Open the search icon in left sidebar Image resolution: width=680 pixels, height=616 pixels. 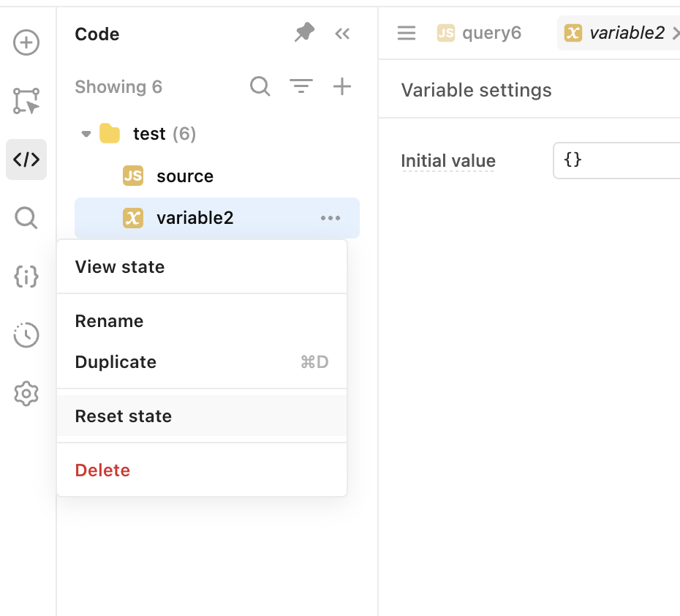26,218
